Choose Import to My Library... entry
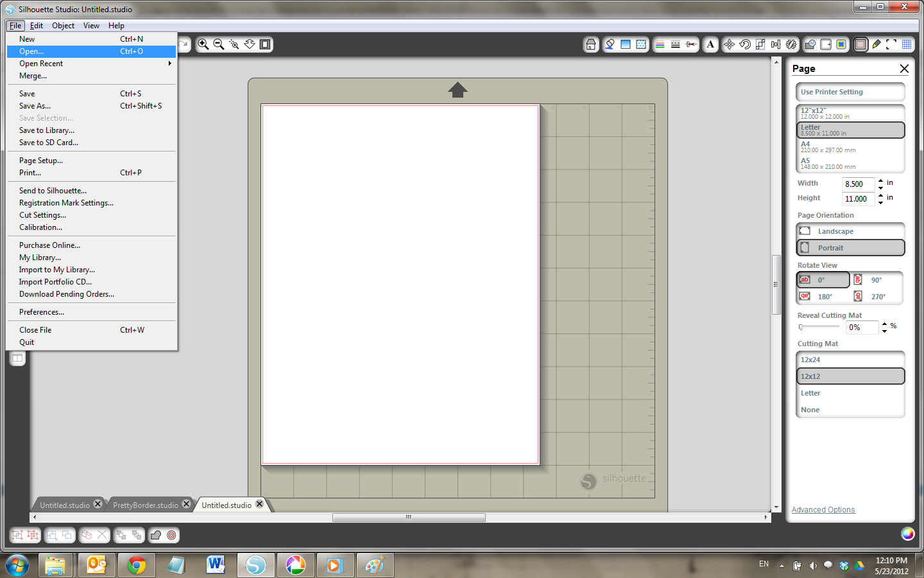 click(91, 270)
